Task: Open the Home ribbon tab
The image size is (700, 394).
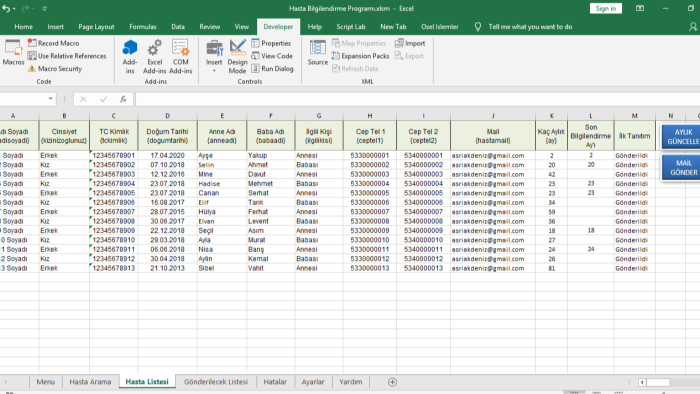Action: (23, 27)
